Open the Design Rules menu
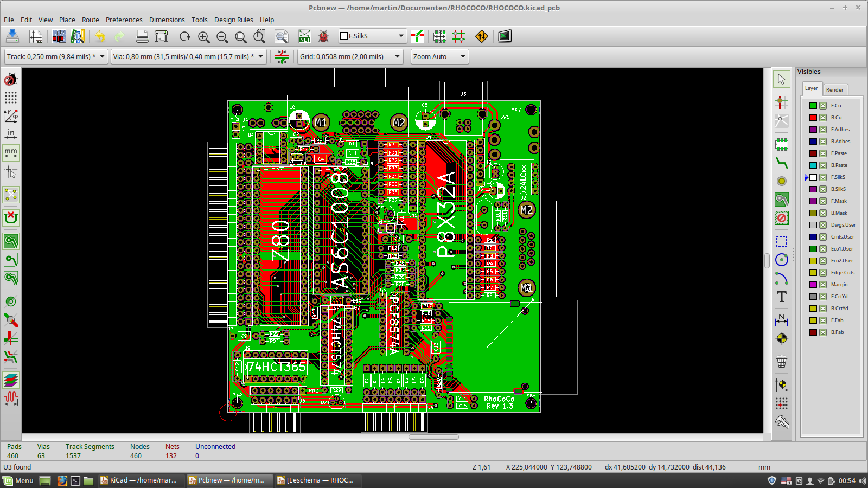This screenshot has height=488, width=868. (234, 20)
